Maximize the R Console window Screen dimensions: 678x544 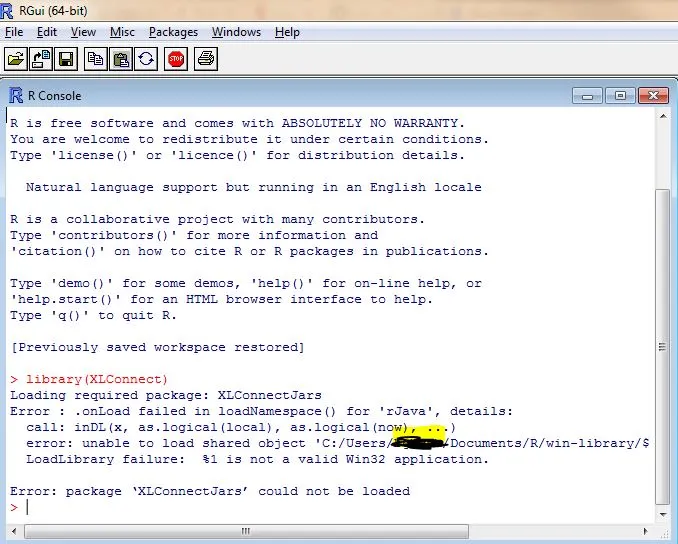[620, 96]
